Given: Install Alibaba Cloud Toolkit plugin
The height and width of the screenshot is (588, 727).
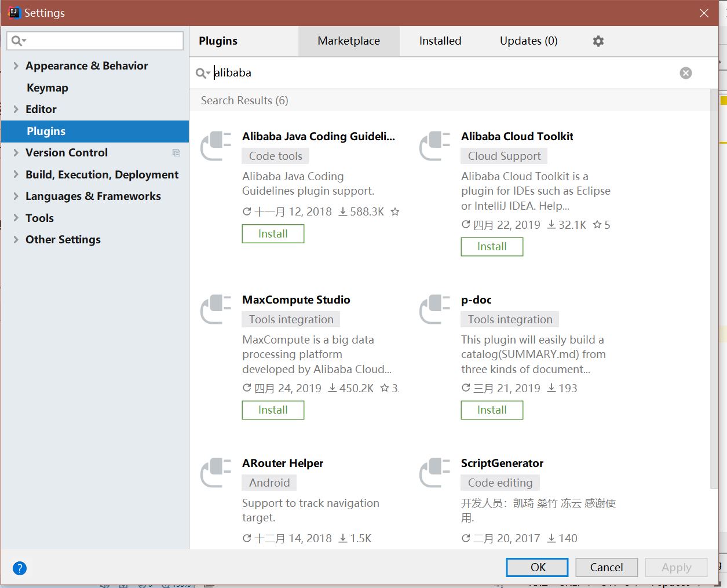Looking at the screenshot, I should click(492, 247).
